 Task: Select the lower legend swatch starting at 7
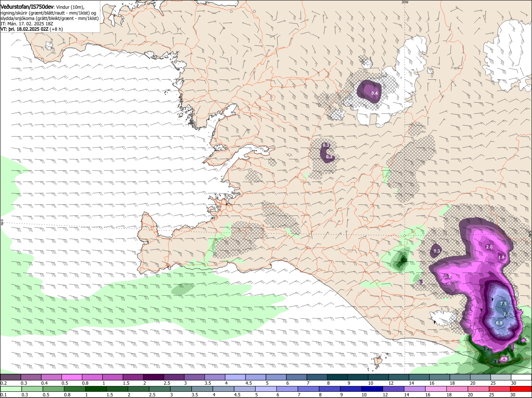(x=308, y=389)
